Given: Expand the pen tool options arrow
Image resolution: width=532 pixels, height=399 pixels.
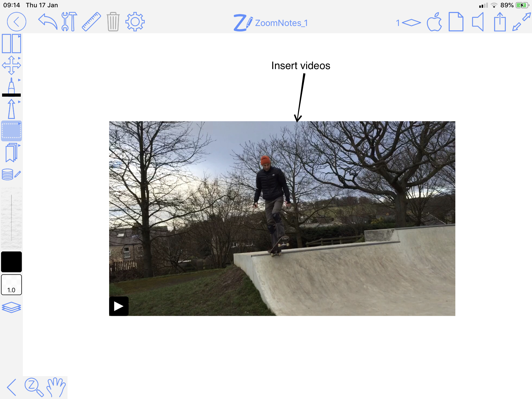Looking at the screenshot, I should coord(19,80).
